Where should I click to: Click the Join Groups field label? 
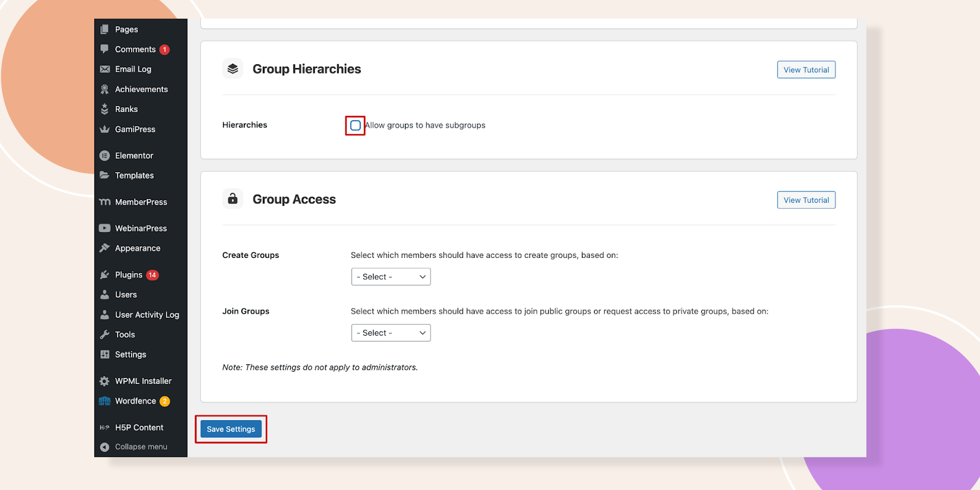click(246, 311)
